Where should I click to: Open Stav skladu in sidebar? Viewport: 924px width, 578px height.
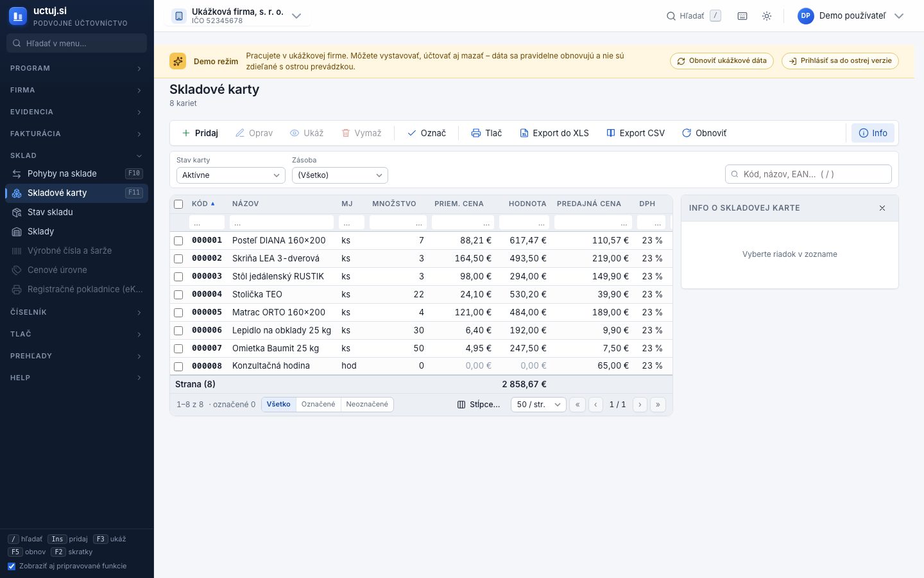pos(77,212)
